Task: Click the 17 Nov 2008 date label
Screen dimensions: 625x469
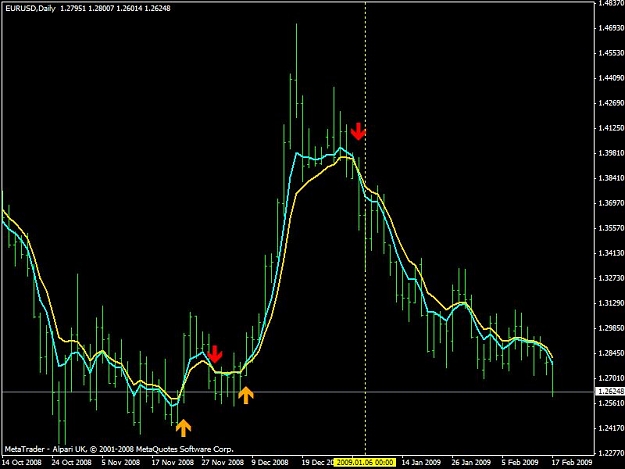Action: [x=173, y=462]
